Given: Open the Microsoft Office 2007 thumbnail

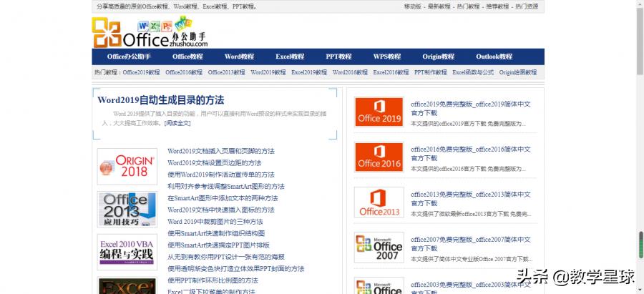Looking at the screenshot, I should click(379, 248).
